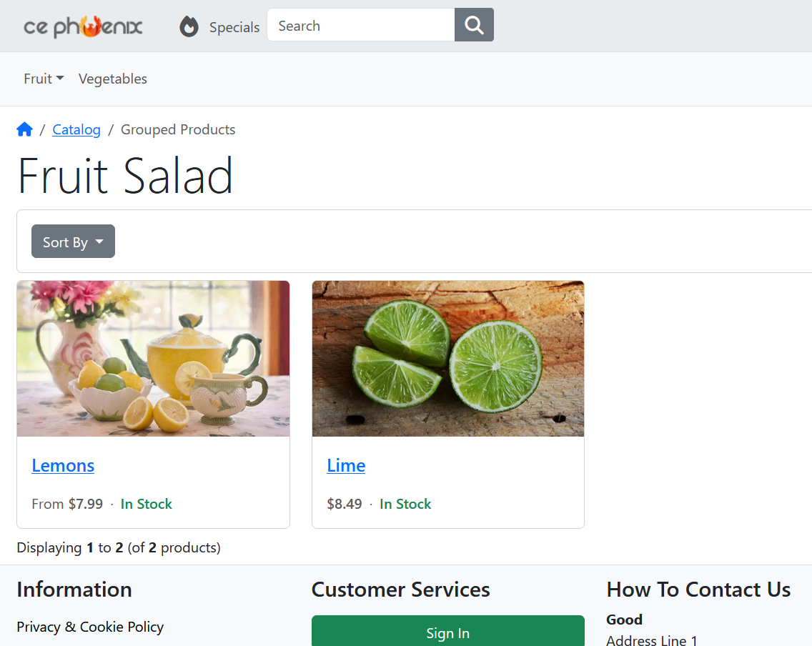Click the Lemons From $7.99 price

[67, 504]
